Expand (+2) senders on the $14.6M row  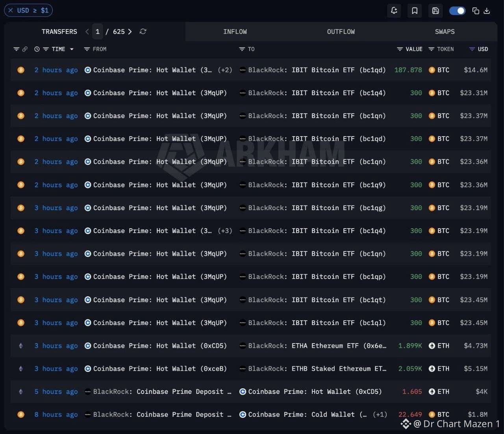225,70
